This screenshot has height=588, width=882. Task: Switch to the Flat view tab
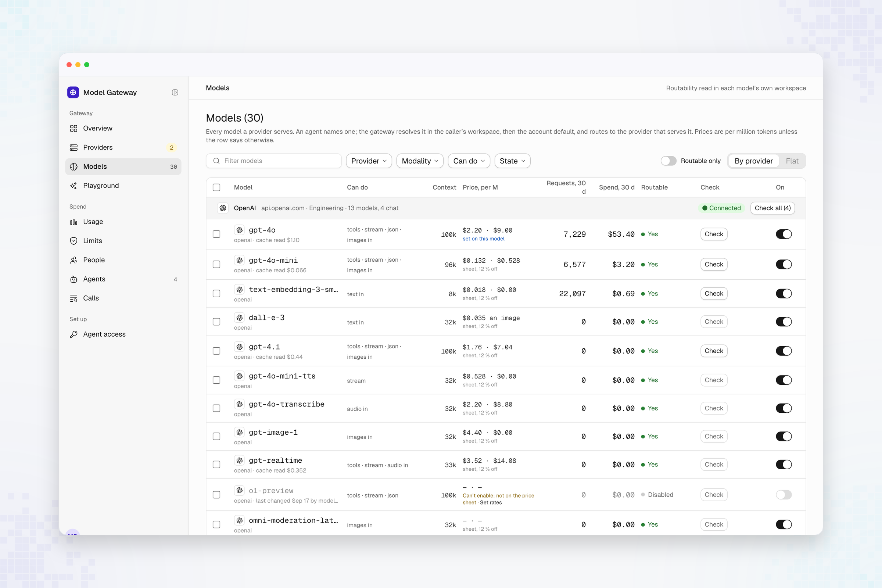coord(792,161)
